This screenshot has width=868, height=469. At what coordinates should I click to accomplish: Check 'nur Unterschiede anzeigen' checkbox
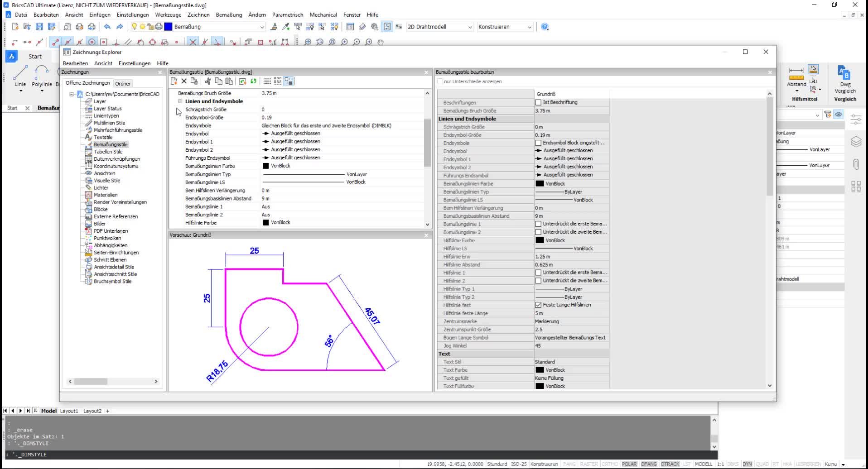coord(440,81)
